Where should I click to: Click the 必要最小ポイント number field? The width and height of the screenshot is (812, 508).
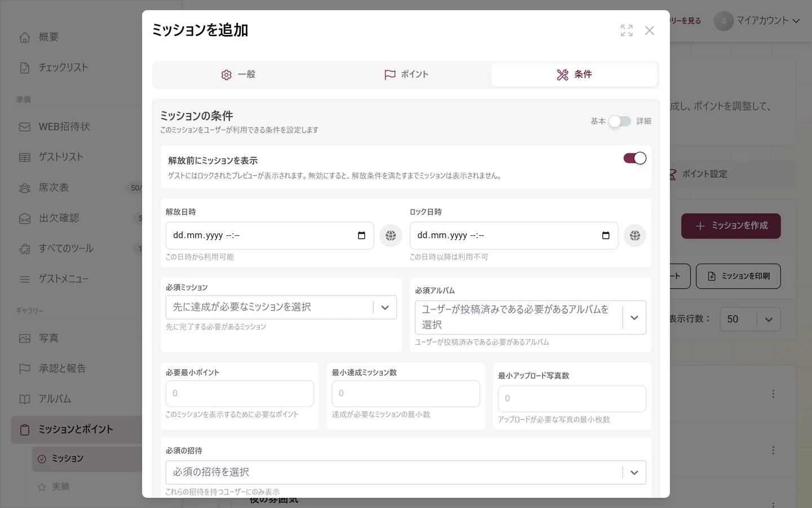(240, 393)
